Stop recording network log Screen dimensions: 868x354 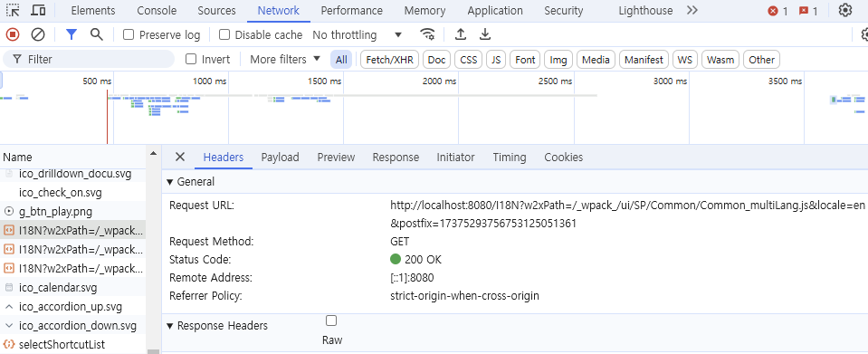coord(13,35)
